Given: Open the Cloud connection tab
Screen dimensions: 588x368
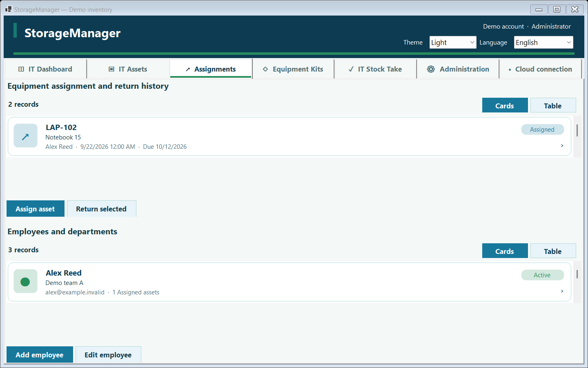Looking at the screenshot, I should pyautogui.click(x=541, y=69).
